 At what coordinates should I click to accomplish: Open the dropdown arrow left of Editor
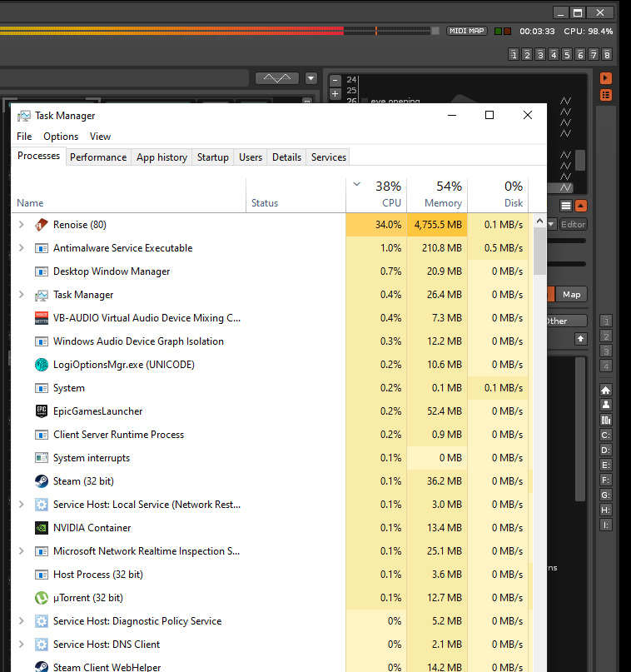coord(551,224)
